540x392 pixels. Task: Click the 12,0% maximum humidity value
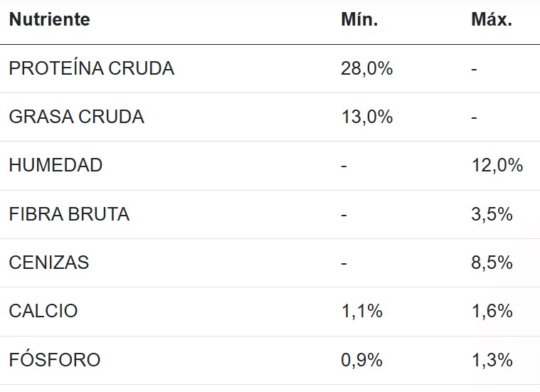click(497, 165)
